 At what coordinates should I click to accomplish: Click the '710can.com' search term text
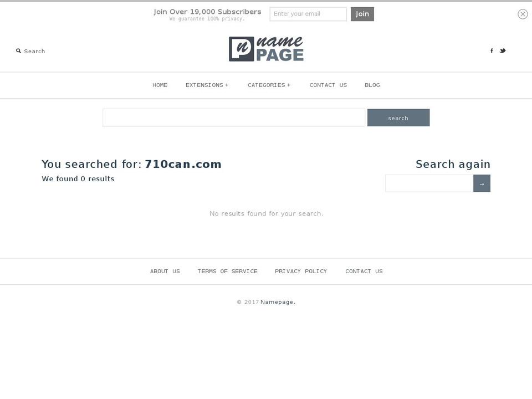coord(183,164)
